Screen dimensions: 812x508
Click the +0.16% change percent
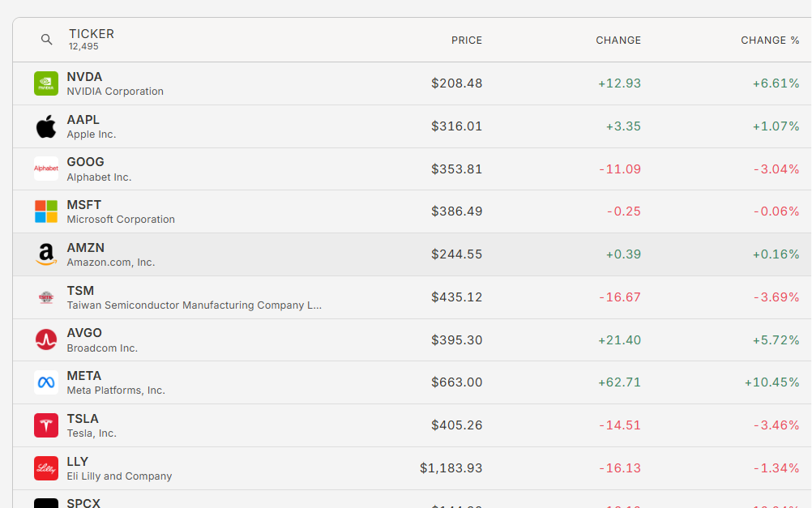point(776,254)
